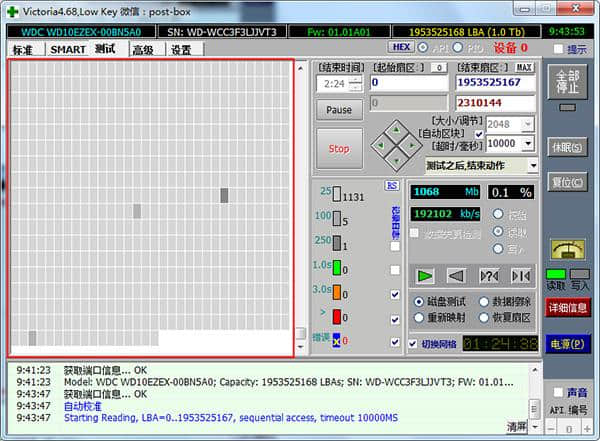This screenshot has height=441, width=600.
Task: Click the red Stop button
Action: tap(339, 148)
